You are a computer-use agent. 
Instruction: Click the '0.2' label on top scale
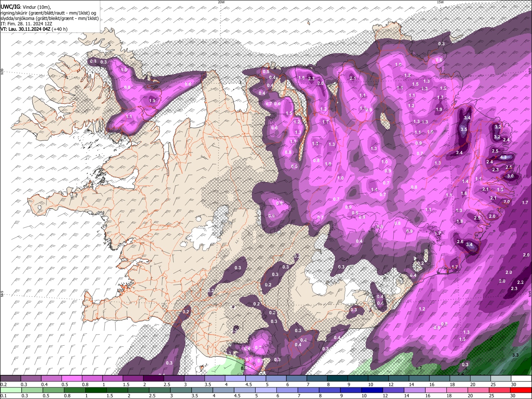coord(3,385)
